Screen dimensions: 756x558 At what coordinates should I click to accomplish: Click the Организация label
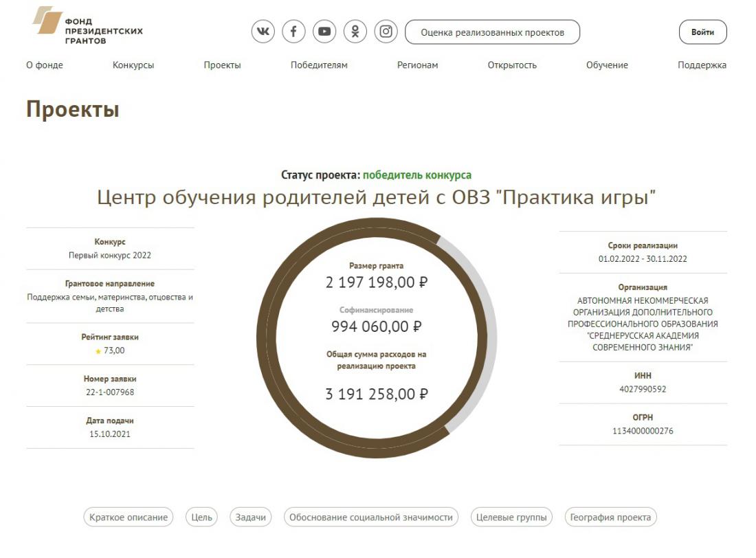tap(643, 287)
